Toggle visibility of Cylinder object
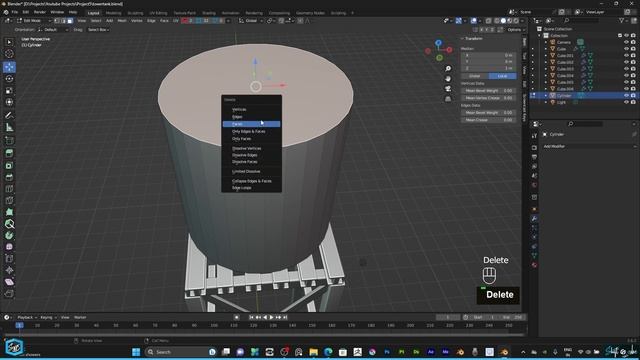This screenshot has height=360, width=640. pos(626,96)
